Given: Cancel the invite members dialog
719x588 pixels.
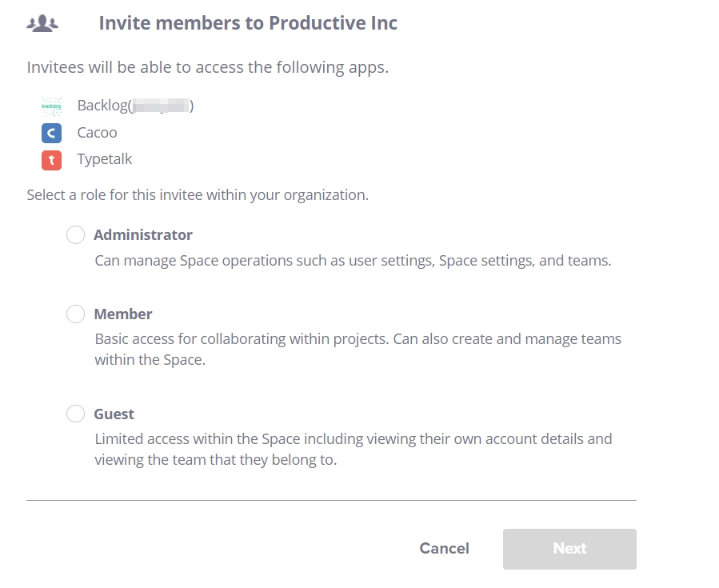Looking at the screenshot, I should (445, 549).
